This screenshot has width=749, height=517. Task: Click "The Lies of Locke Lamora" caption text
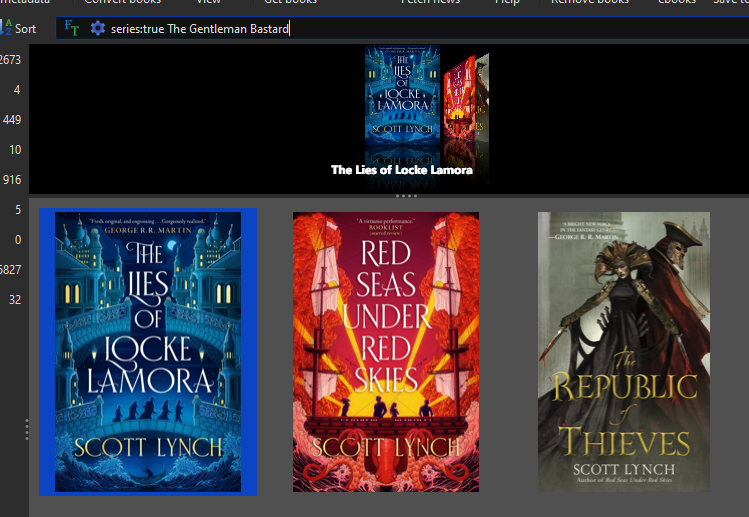click(402, 170)
